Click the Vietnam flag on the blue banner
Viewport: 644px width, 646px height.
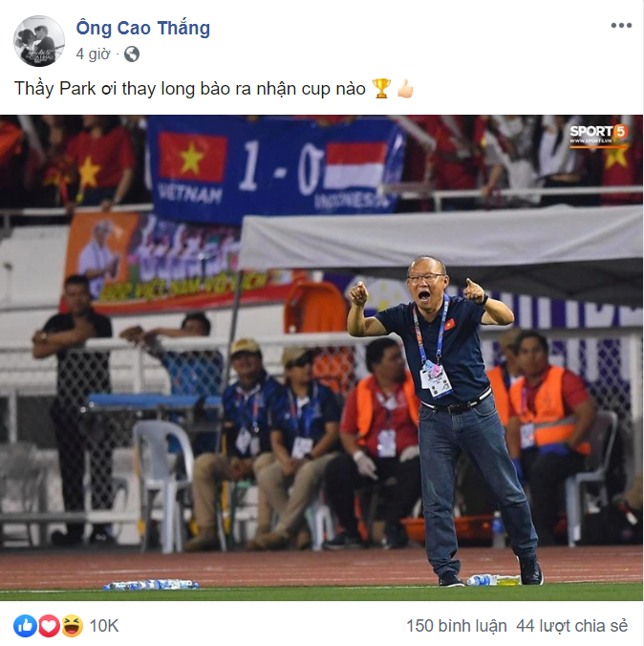pyautogui.click(x=192, y=157)
